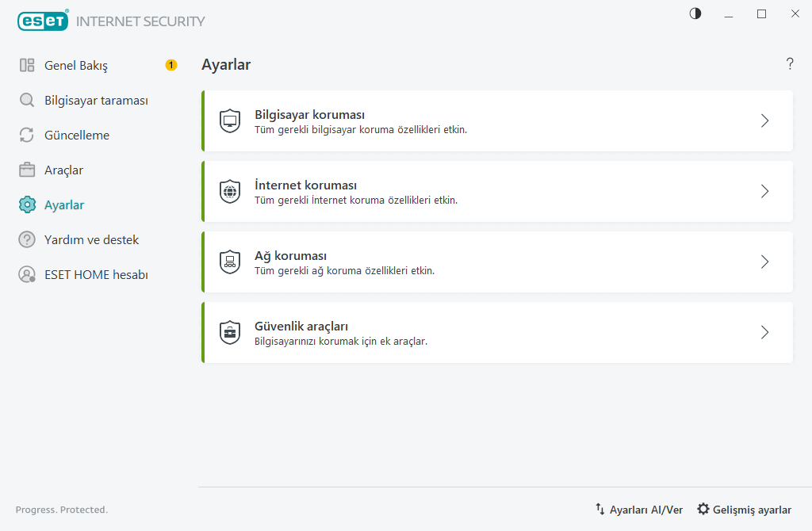
Task: Click the yellow notification badge showing 1
Action: click(x=171, y=65)
